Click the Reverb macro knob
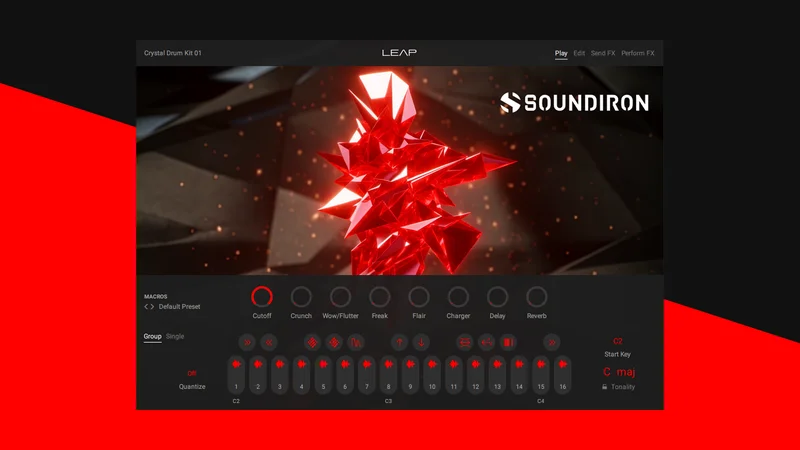 pos(537,296)
